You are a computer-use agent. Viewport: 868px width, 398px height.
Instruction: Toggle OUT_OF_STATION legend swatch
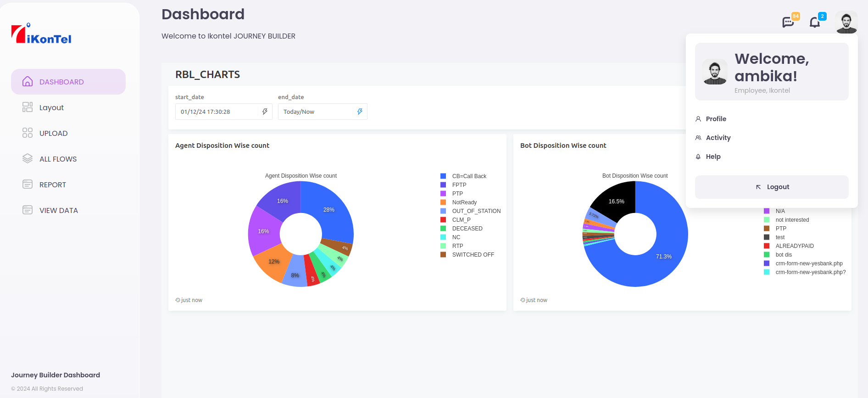pos(443,211)
